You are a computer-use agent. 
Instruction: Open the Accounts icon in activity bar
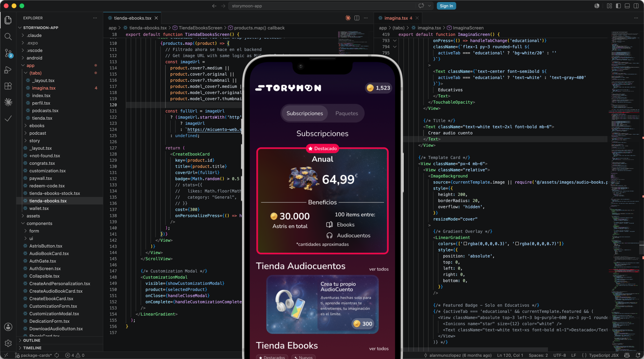pos(8,327)
